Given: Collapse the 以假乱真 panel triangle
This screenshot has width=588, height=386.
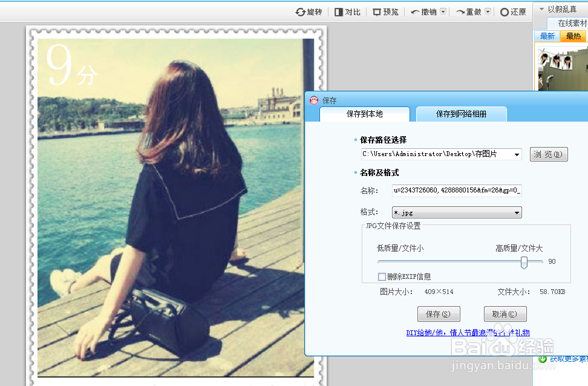Looking at the screenshot, I should click(x=541, y=8).
